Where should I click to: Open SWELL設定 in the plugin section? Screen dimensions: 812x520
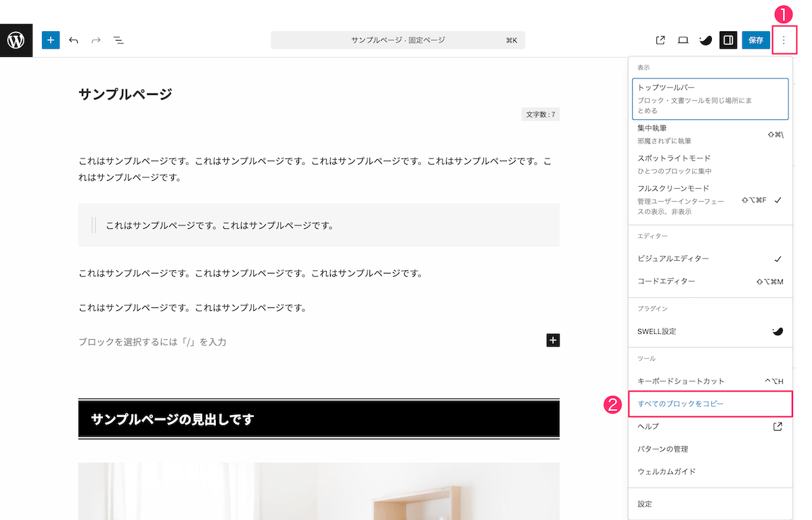(x=710, y=331)
